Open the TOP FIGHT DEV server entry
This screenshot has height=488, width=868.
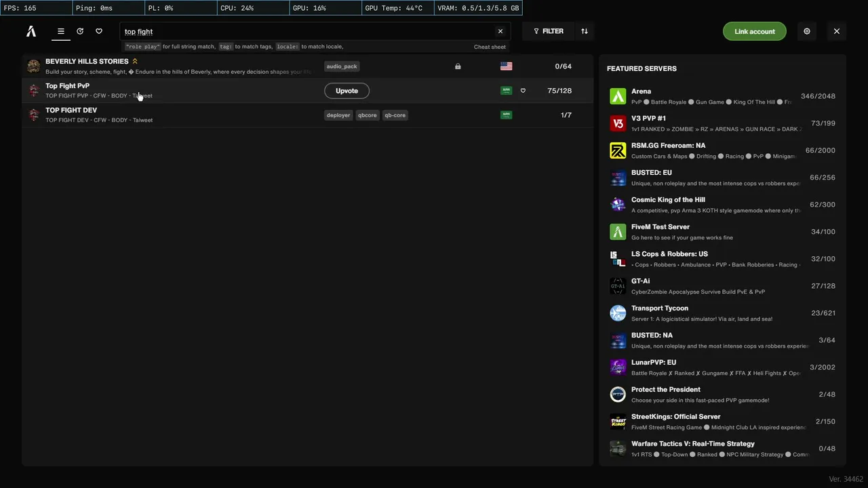(x=307, y=115)
